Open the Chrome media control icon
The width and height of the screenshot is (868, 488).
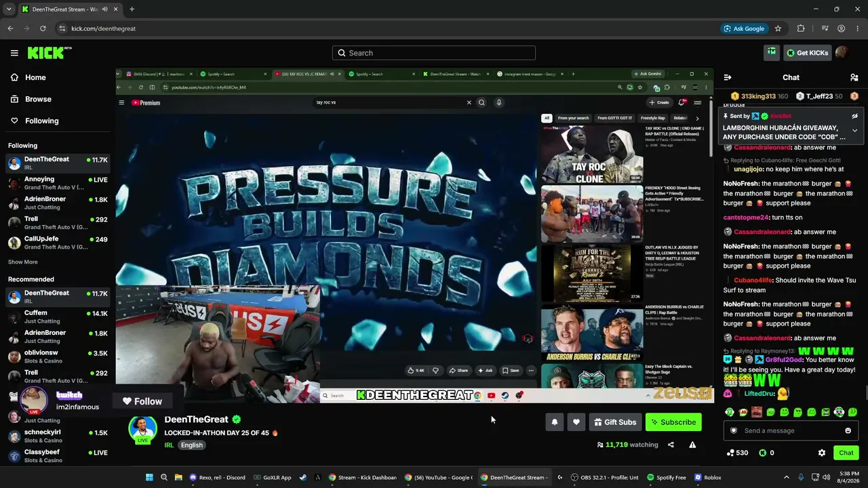pyautogui.click(x=825, y=28)
